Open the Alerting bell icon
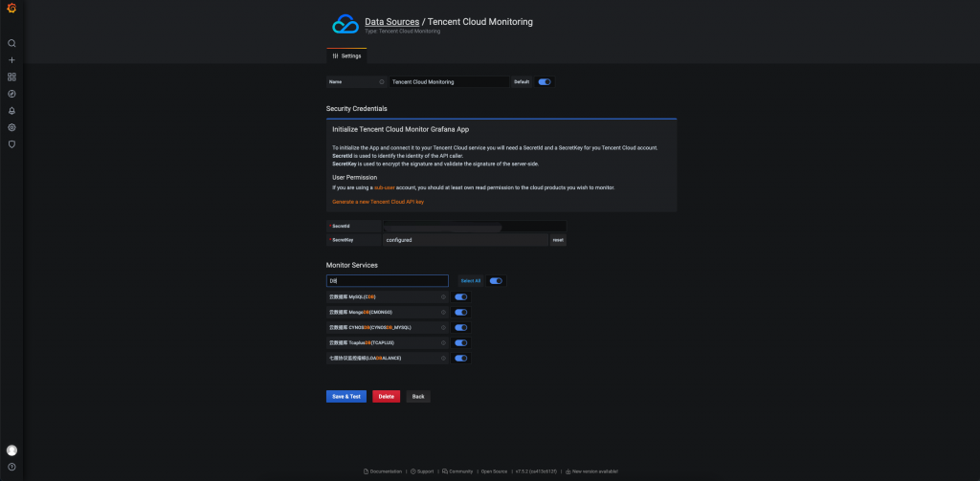The image size is (980, 481). [x=11, y=111]
